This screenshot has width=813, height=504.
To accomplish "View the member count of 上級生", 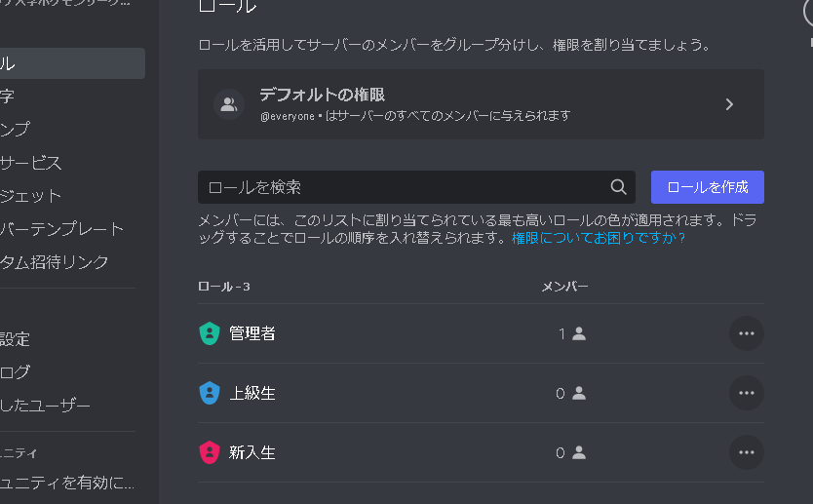I will [x=570, y=393].
